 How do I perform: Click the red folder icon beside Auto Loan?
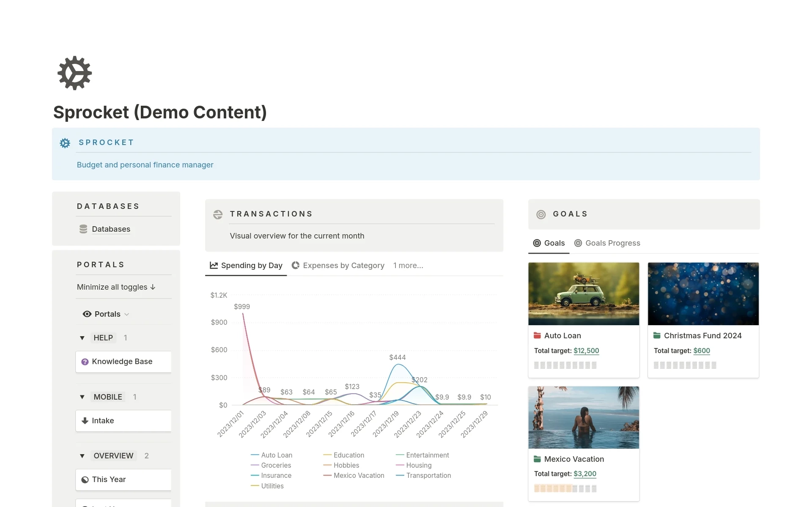point(538,336)
